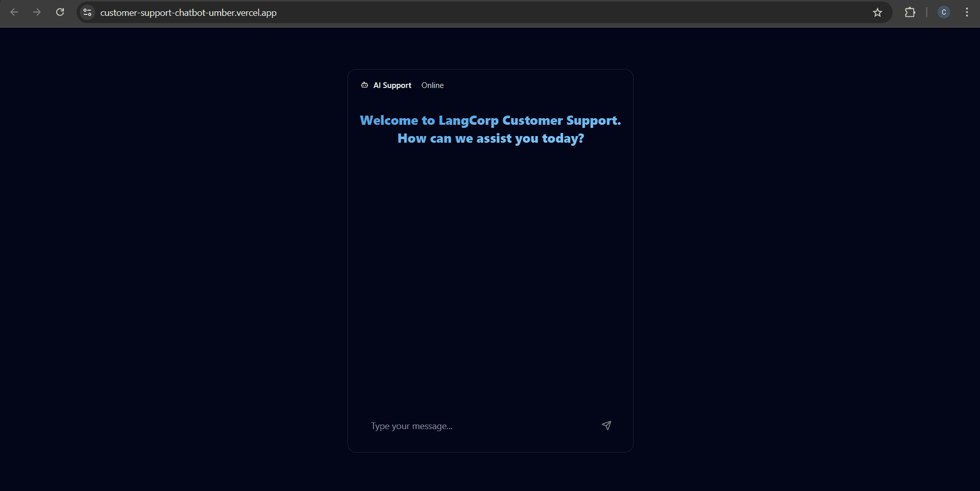This screenshot has height=491, width=980.
Task: Click empty address bar space right of URL
Action: pos(562,13)
